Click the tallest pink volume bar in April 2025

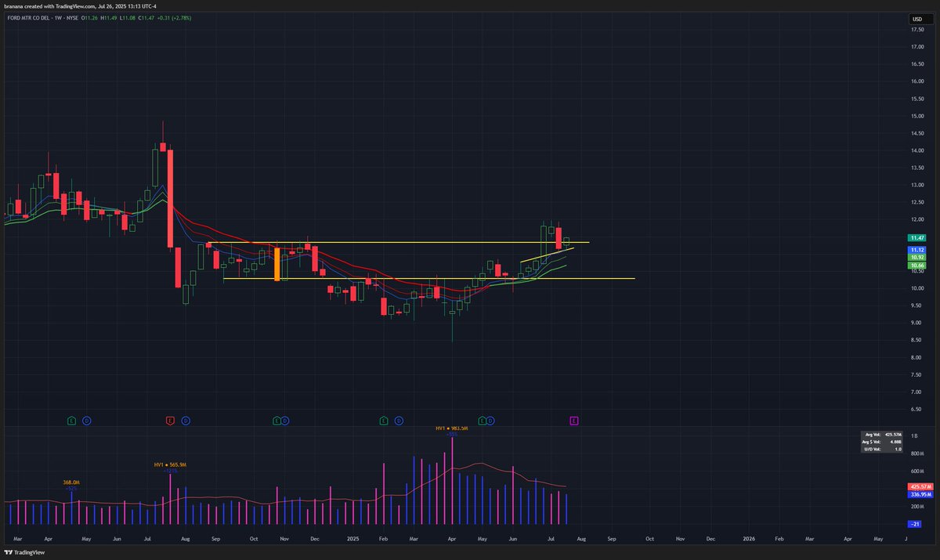coord(452,480)
